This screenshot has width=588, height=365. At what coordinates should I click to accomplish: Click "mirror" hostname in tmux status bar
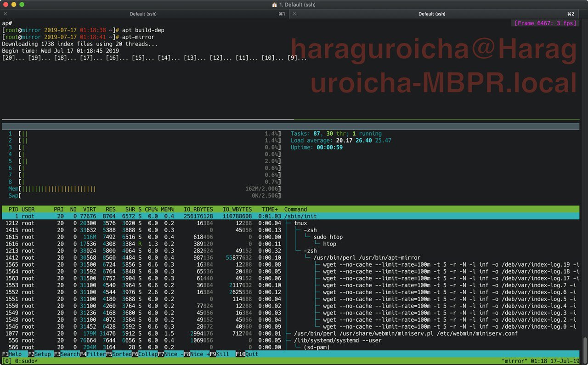click(x=514, y=361)
